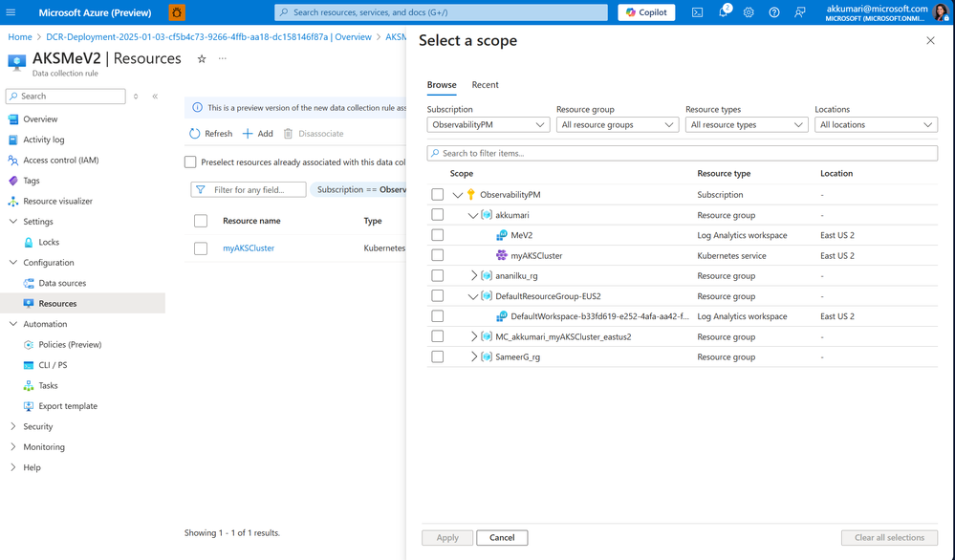Click the Disassociate trash icon
955x560 pixels.
tap(288, 133)
